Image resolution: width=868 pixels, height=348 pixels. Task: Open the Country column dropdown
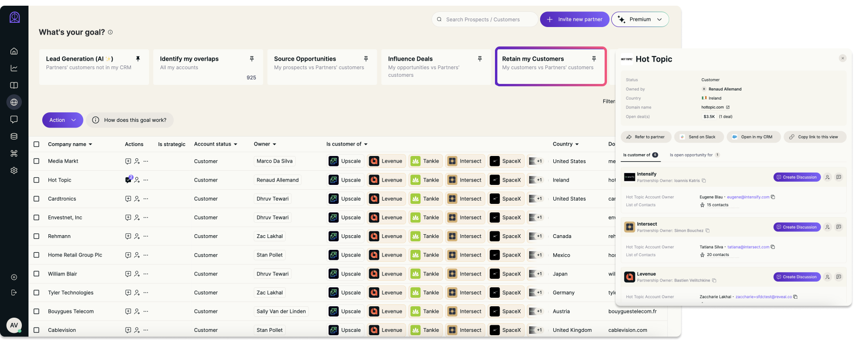pyautogui.click(x=566, y=144)
